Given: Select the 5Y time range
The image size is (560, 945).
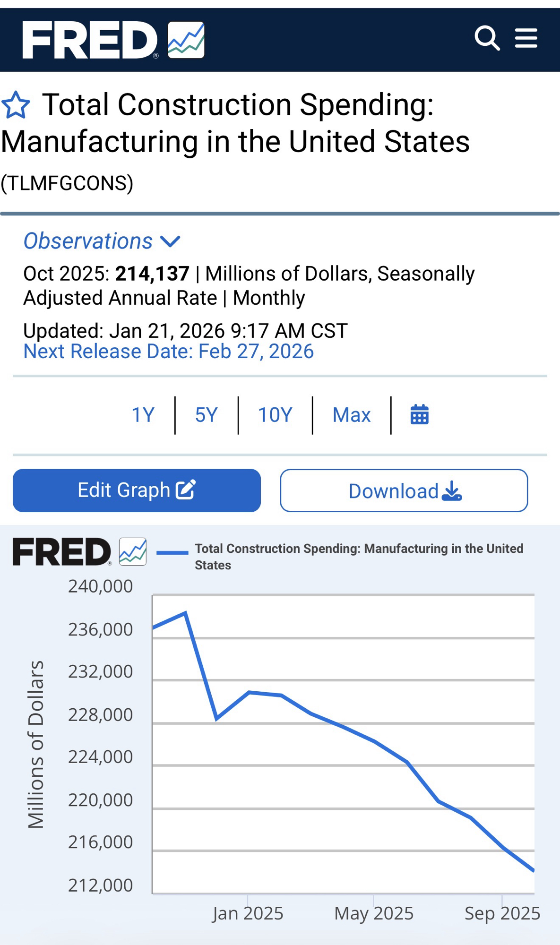Looking at the screenshot, I should point(206,415).
